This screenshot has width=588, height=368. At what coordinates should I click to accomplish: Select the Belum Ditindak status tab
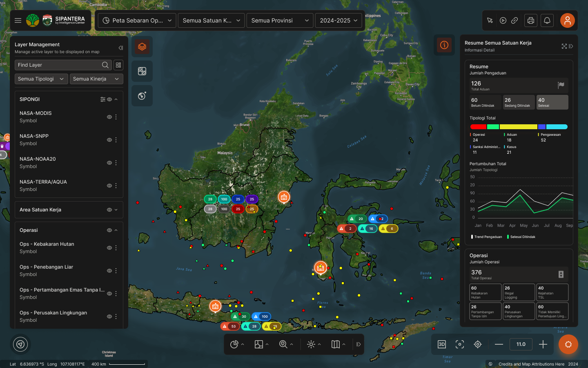485,102
